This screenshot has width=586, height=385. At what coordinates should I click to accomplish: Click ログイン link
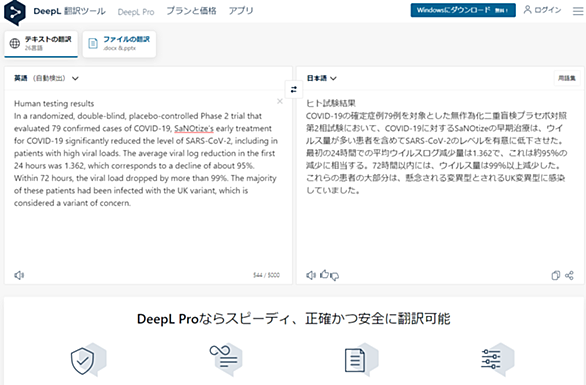[542, 10]
